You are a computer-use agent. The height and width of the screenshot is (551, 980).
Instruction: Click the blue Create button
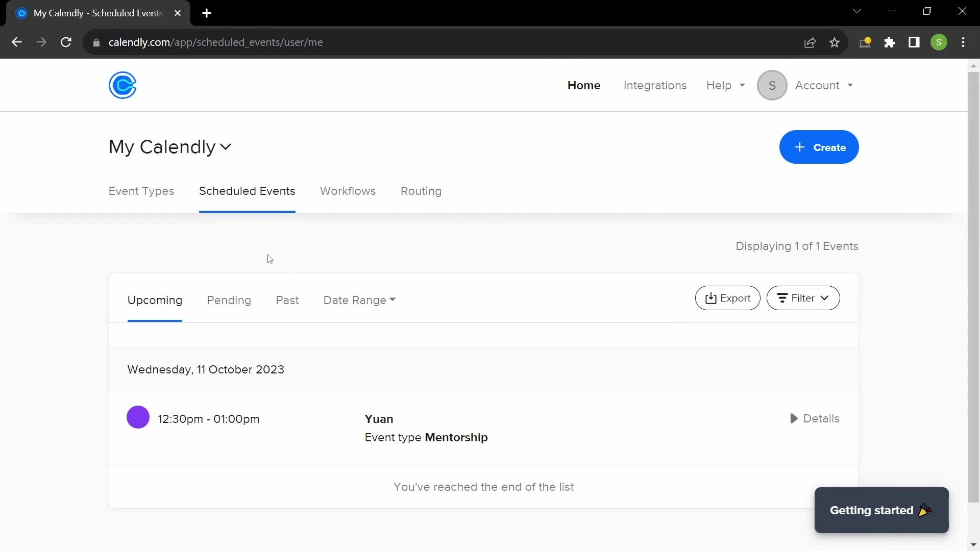pos(819,146)
